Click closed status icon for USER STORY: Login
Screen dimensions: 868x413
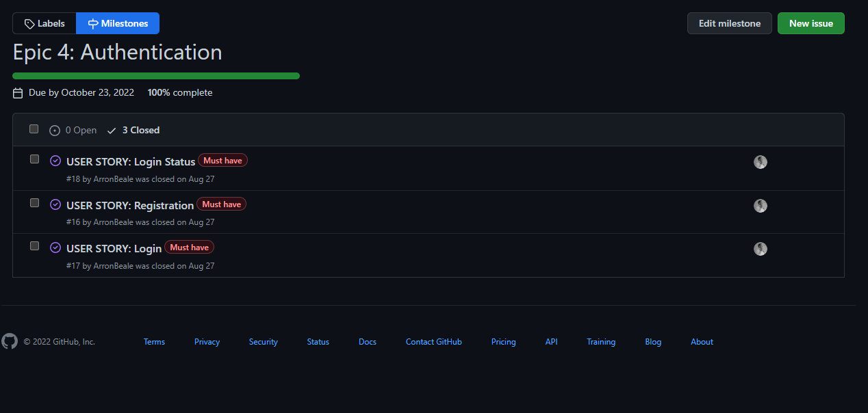[55, 248]
